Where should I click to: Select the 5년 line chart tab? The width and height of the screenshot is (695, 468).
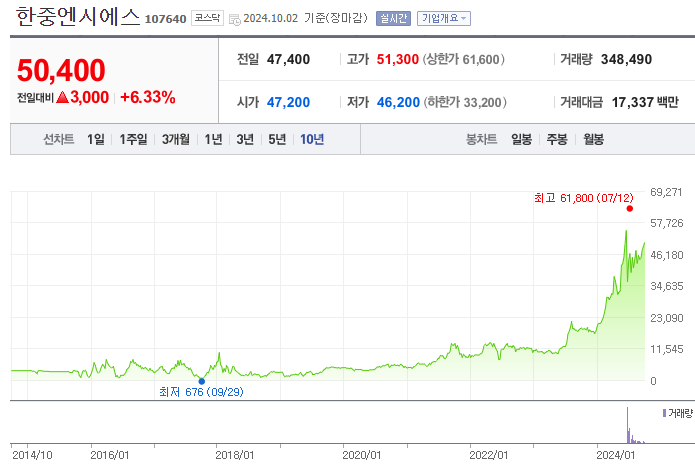277,140
